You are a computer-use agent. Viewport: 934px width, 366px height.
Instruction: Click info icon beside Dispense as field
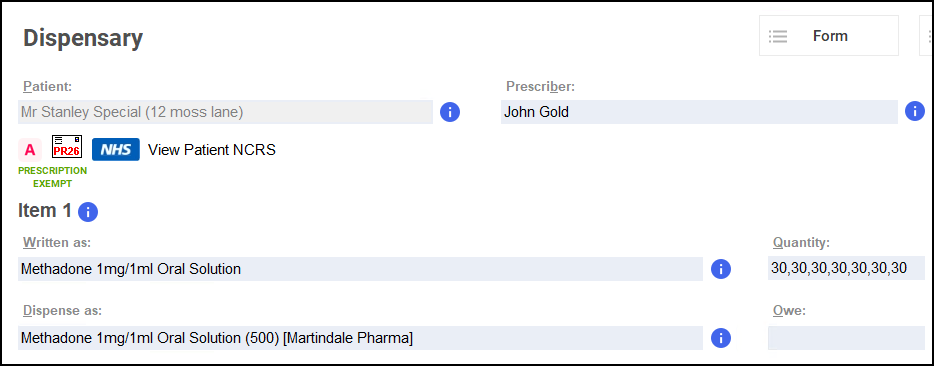[x=721, y=338]
